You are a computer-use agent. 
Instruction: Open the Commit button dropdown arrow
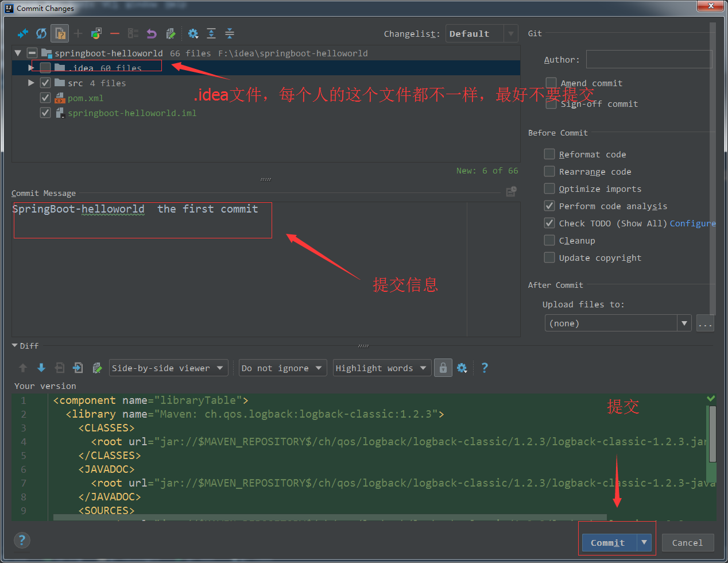pos(644,542)
